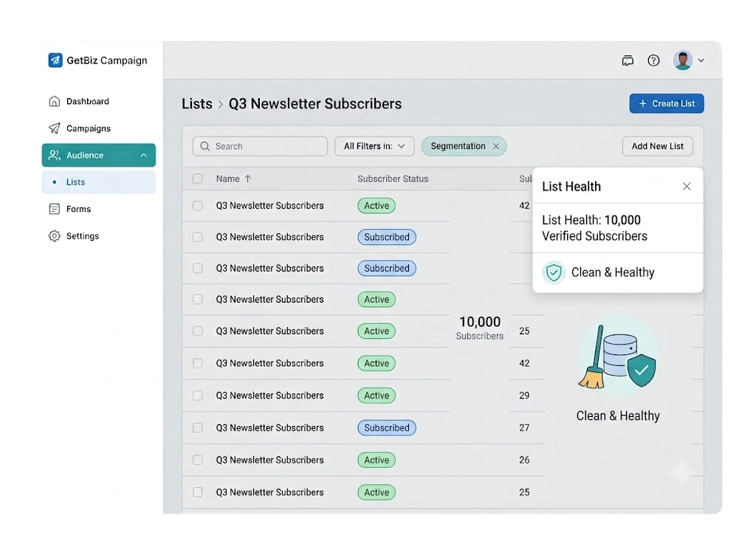The height and width of the screenshot is (547, 756).
Task: Click the Forms sidebar icon
Action: click(x=55, y=209)
